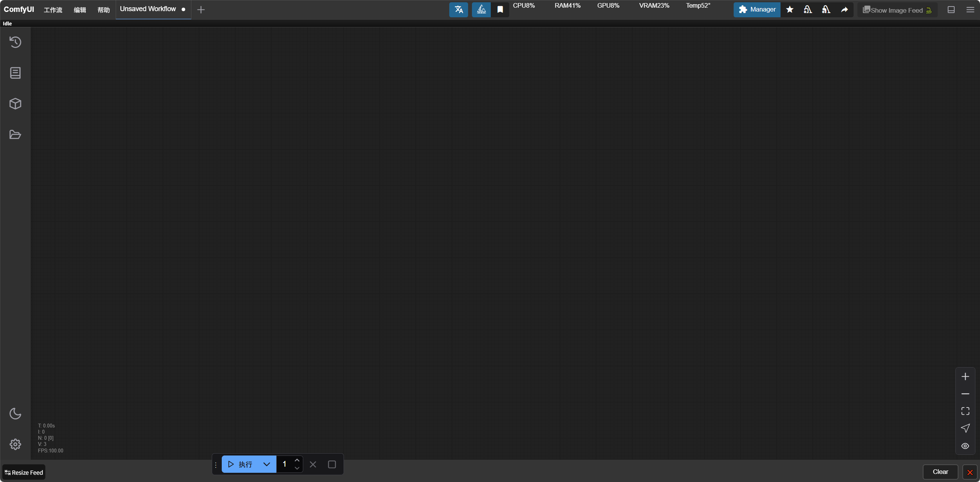This screenshot has height=482, width=980.
Task: Increase the batch count stepper up
Action: click(297, 460)
